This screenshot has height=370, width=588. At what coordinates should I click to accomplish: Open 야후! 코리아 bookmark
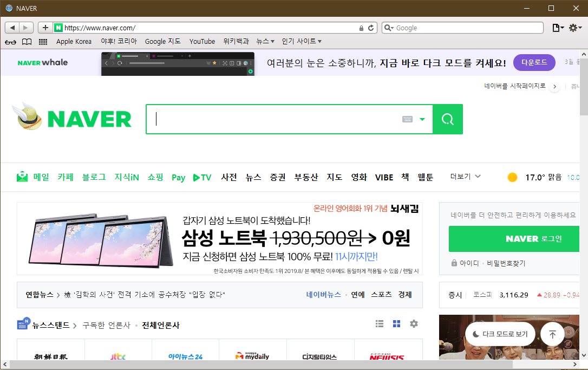tap(119, 41)
